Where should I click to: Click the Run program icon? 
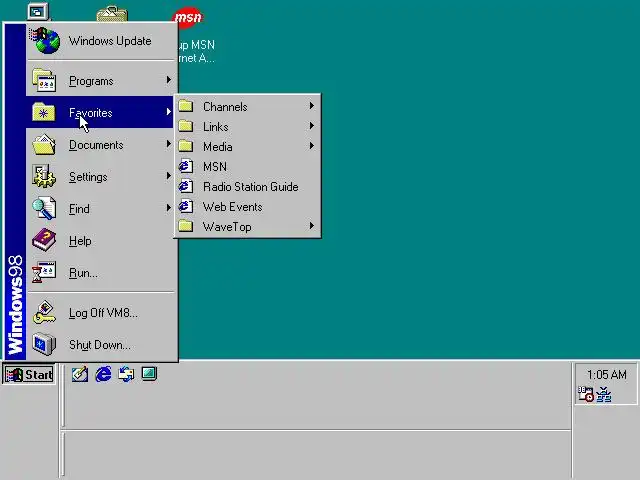pyautogui.click(x=44, y=272)
